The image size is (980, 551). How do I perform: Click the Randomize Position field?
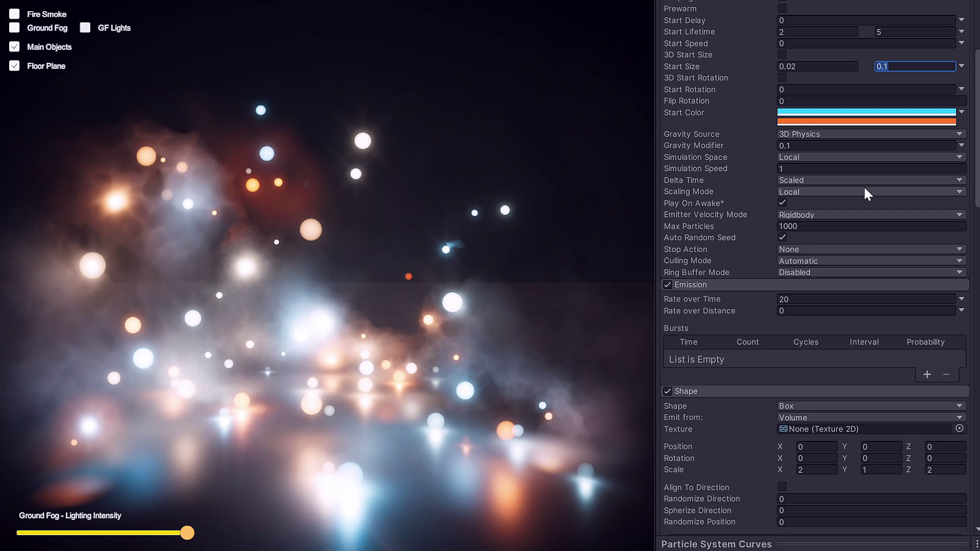point(871,522)
